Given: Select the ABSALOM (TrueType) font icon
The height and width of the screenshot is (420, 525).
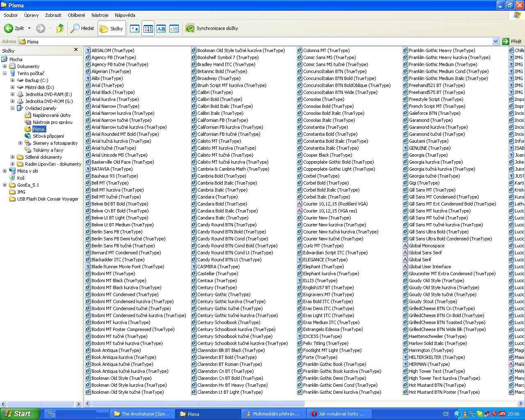Looking at the screenshot, I should pos(88,50).
